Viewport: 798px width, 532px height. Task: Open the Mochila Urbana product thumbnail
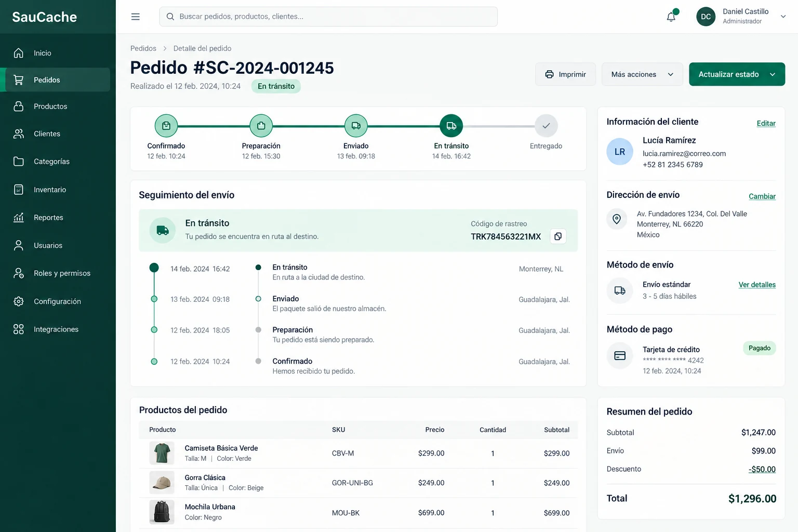point(162,512)
